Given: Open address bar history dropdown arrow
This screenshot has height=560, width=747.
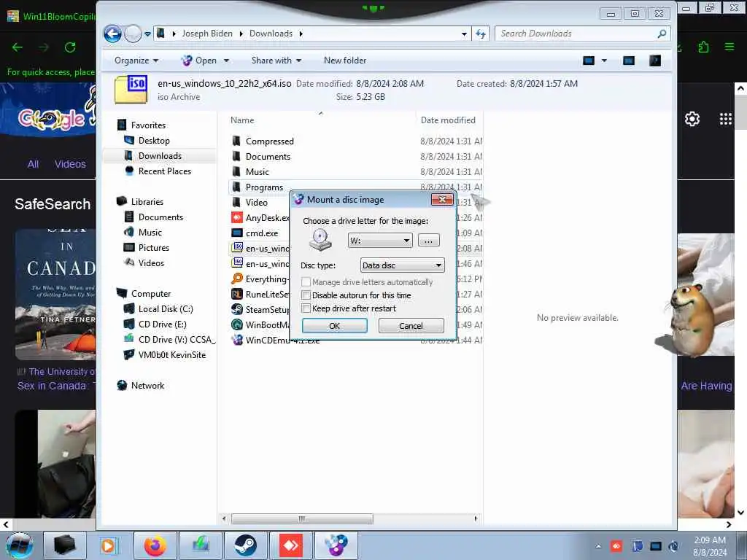Looking at the screenshot, I should click(x=464, y=34).
